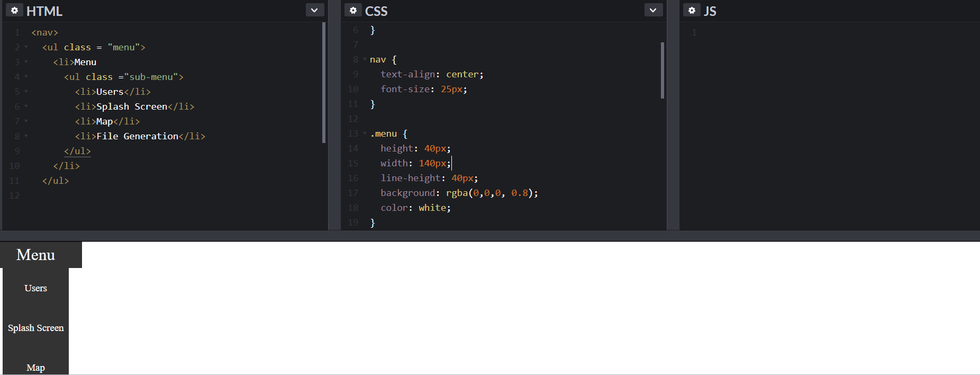980x375 pixels.
Task: Collapse the .menu rule fold arrow in CSS
Action: [365, 133]
